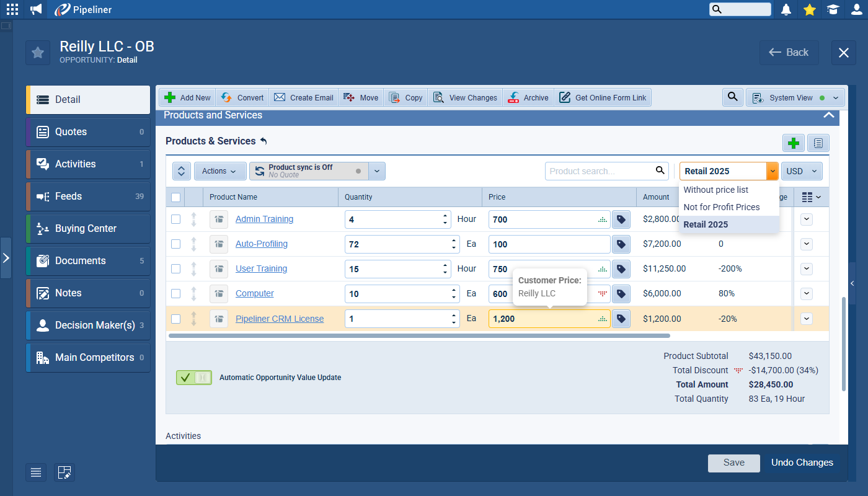Click the magnifier icon next to System View
Image resolution: width=868 pixels, height=496 pixels.
point(732,97)
